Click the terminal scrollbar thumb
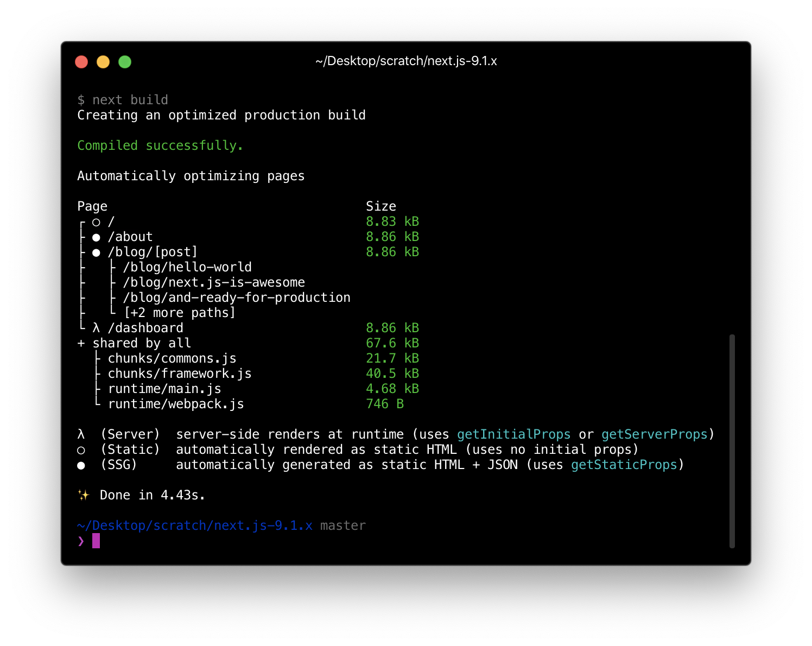 (x=732, y=441)
